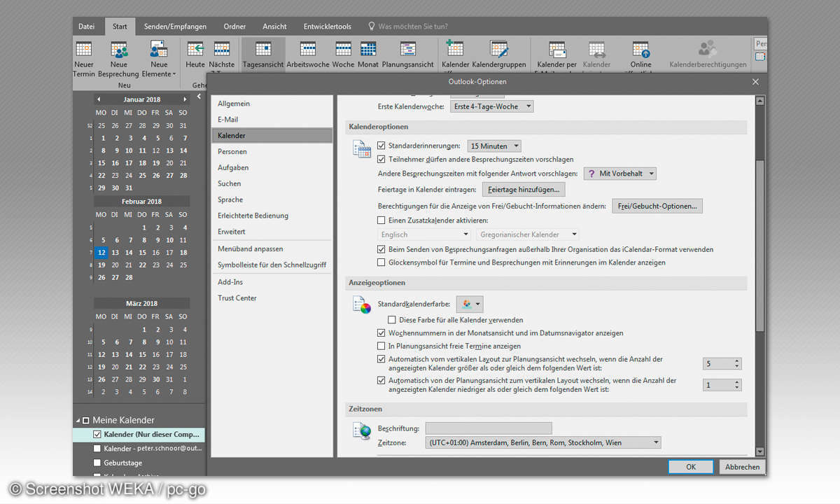
Task: Collapse the Meine Kalender group
Action: [78, 421]
